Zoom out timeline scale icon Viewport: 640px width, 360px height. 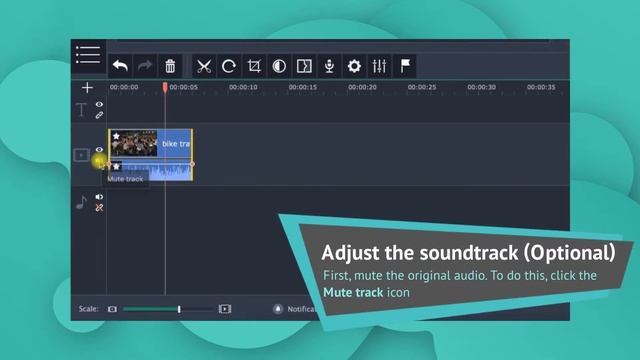tap(112, 309)
